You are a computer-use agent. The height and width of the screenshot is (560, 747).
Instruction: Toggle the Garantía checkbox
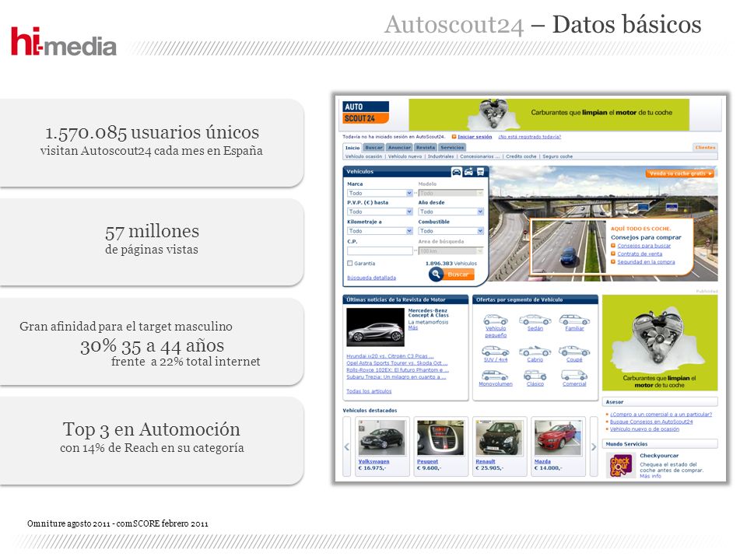click(349, 264)
